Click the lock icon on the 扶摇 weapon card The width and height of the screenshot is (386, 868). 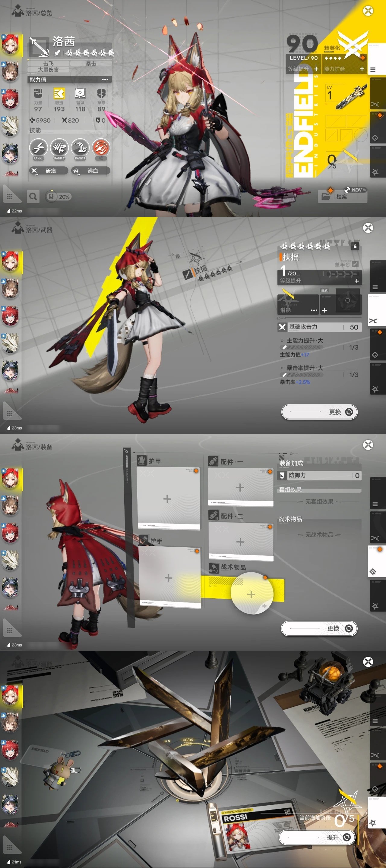[355, 246]
